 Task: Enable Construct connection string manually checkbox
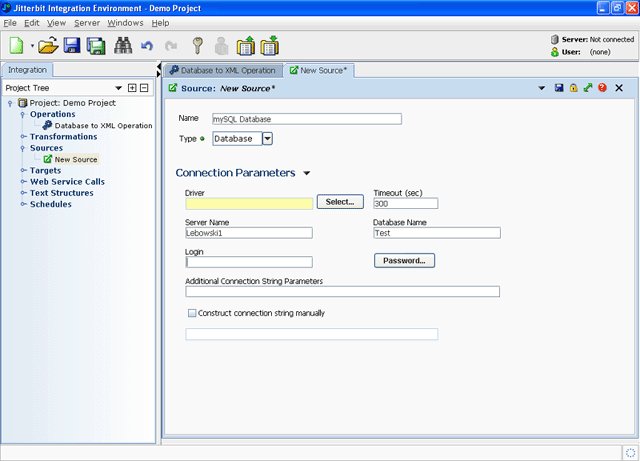[x=192, y=313]
